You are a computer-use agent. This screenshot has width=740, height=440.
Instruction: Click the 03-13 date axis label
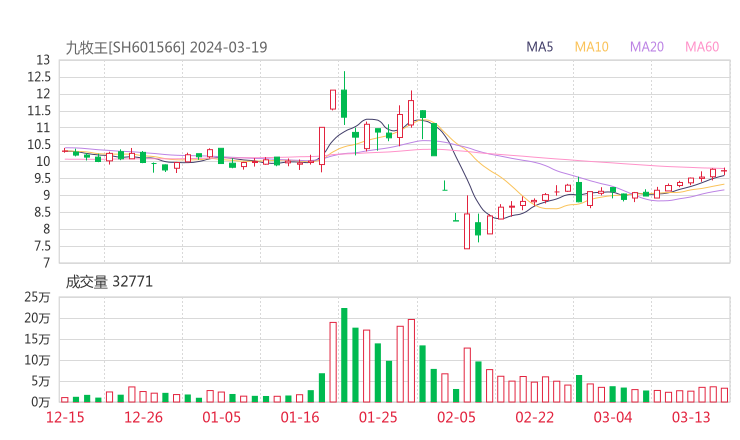point(691,417)
